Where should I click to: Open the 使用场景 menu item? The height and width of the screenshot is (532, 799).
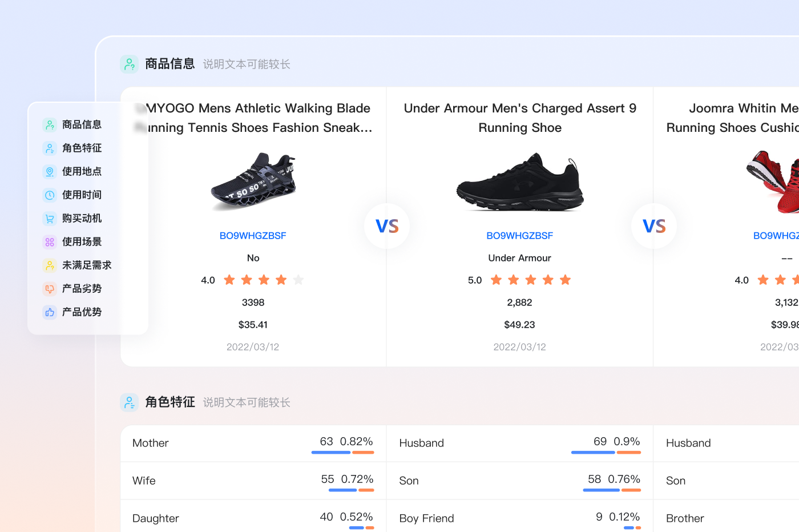coord(82,241)
